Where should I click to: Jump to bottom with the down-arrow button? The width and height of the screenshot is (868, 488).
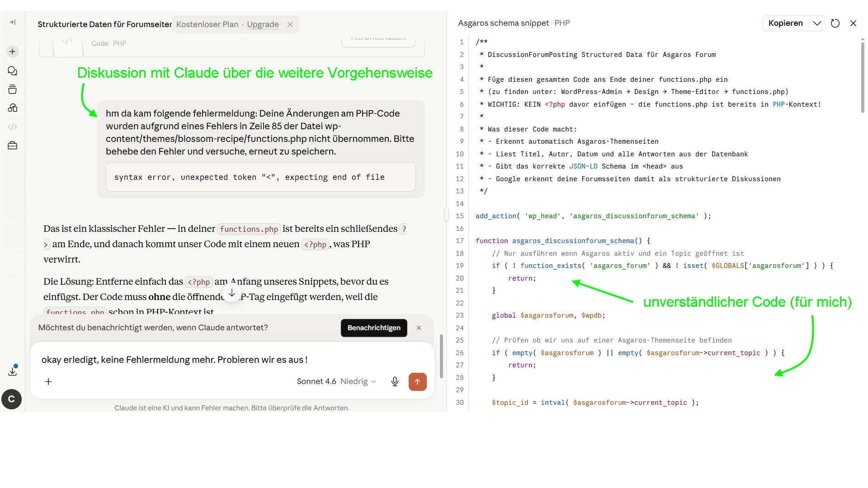[x=232, y=293]
